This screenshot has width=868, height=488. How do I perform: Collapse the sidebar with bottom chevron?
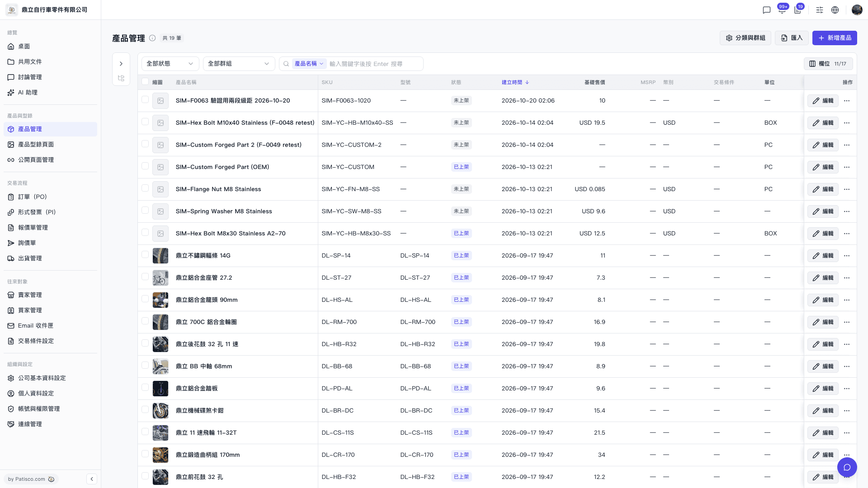[92, 479]
